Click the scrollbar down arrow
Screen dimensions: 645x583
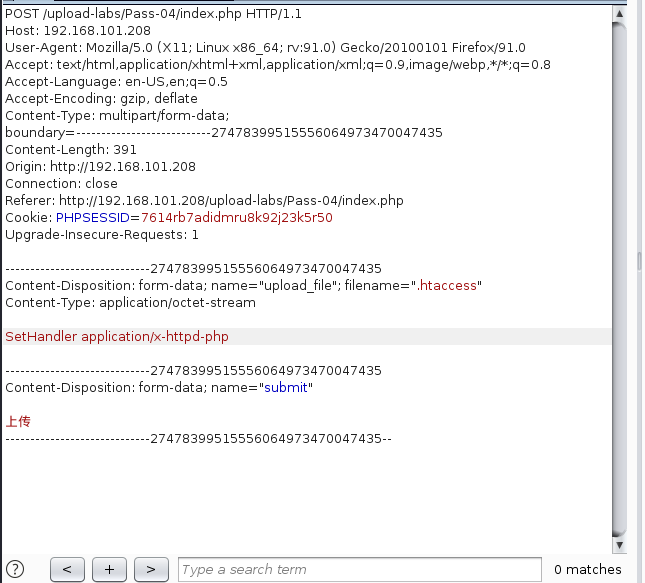(619, 545)
